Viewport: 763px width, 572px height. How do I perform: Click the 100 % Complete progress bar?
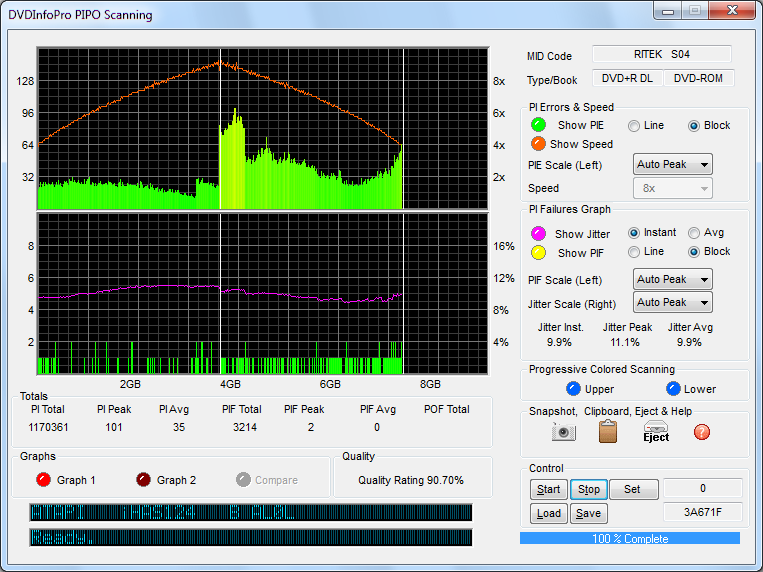(x=630, y=538)
